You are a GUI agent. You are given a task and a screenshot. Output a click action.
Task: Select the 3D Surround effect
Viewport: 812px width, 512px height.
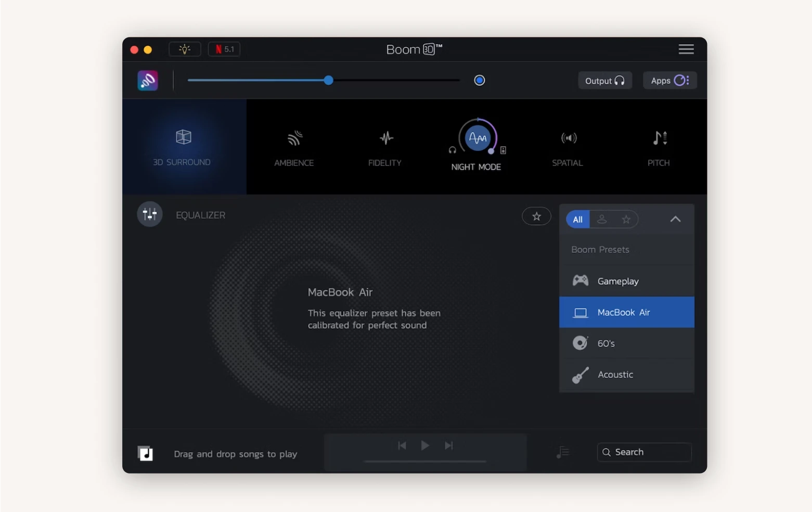(x=184, y=147)
